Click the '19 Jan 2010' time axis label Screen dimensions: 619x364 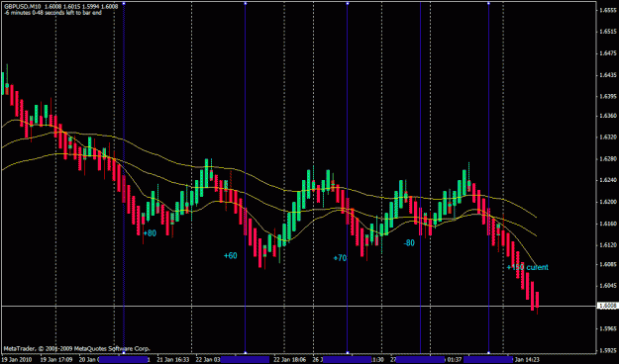coord(17,360)
